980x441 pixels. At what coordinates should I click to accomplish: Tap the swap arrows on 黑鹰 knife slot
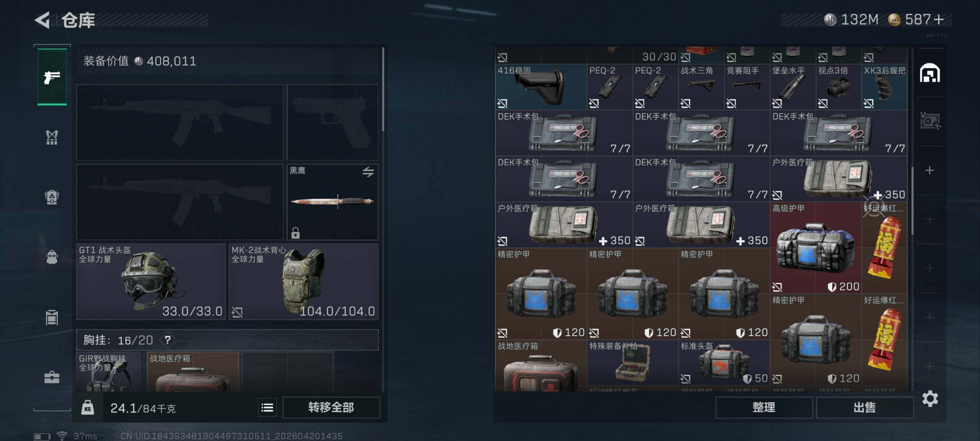(368, 172)
